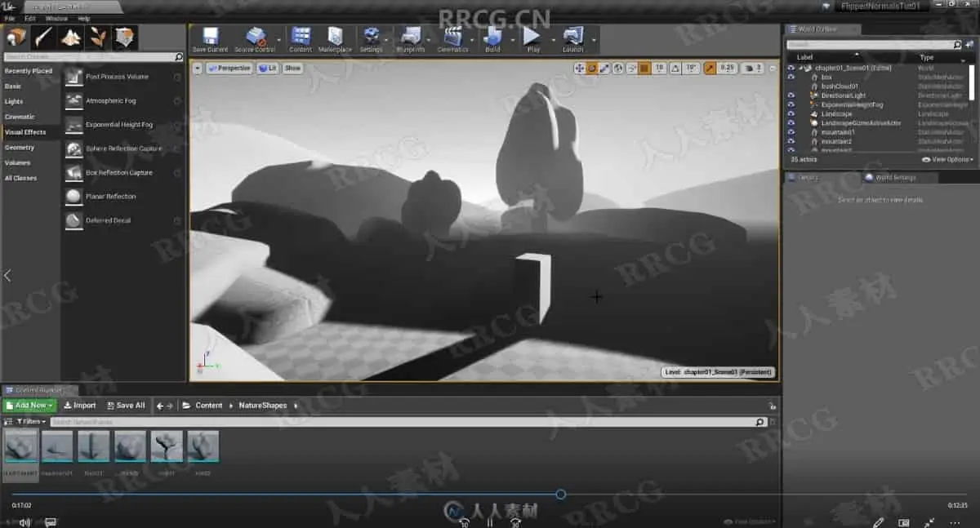Select the Foliage mode icon in Modes panel

click(98, 38)
